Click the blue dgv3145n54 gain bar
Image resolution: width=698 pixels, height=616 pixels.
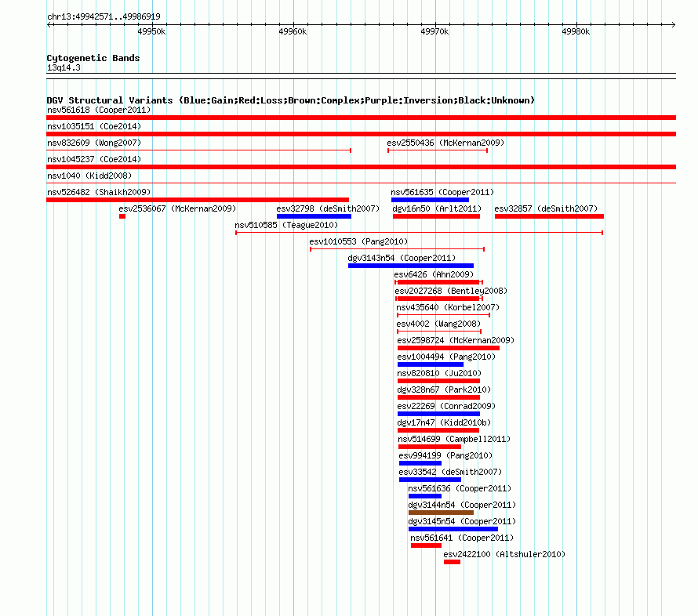(453, 529)
